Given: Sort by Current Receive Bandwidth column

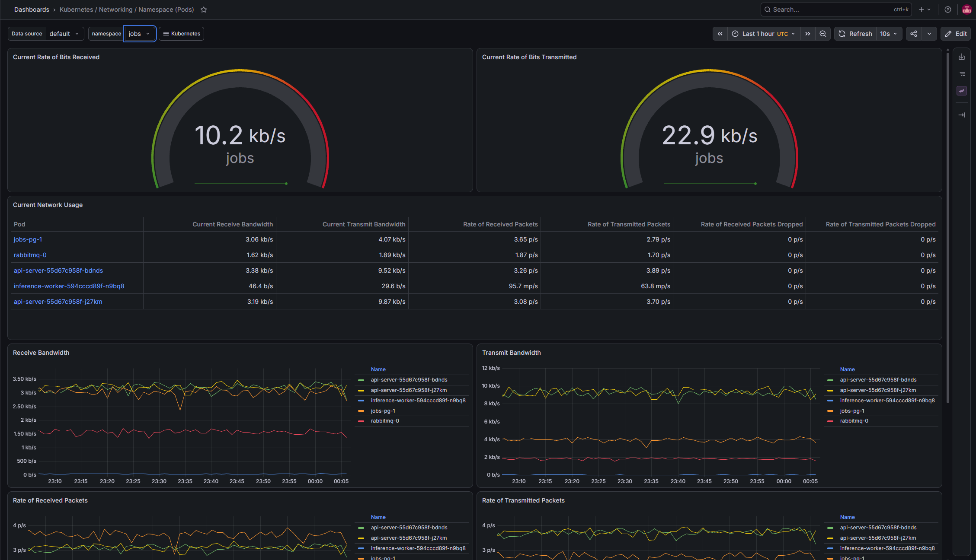Looking at the screenshot, I should point(233,224).
